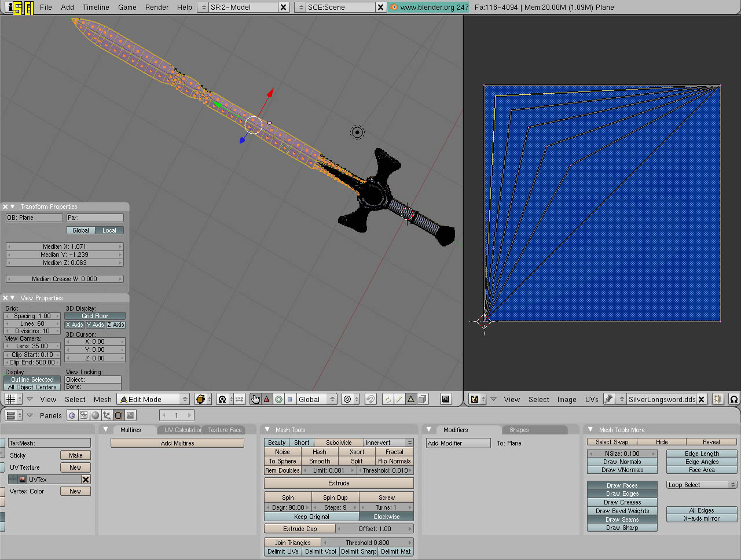Viewport: 741px width, 560px height.
Task: Adjust the Lens 35.00 slider
Action: point(32,346)
